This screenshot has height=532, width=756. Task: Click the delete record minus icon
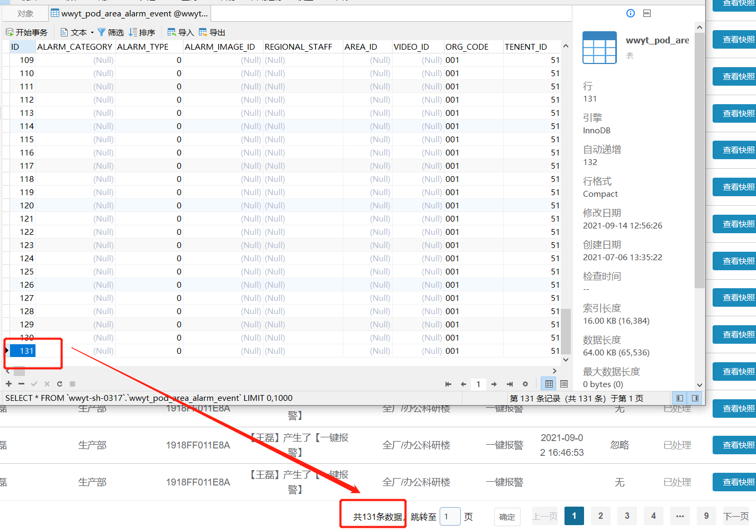[21, 384]
